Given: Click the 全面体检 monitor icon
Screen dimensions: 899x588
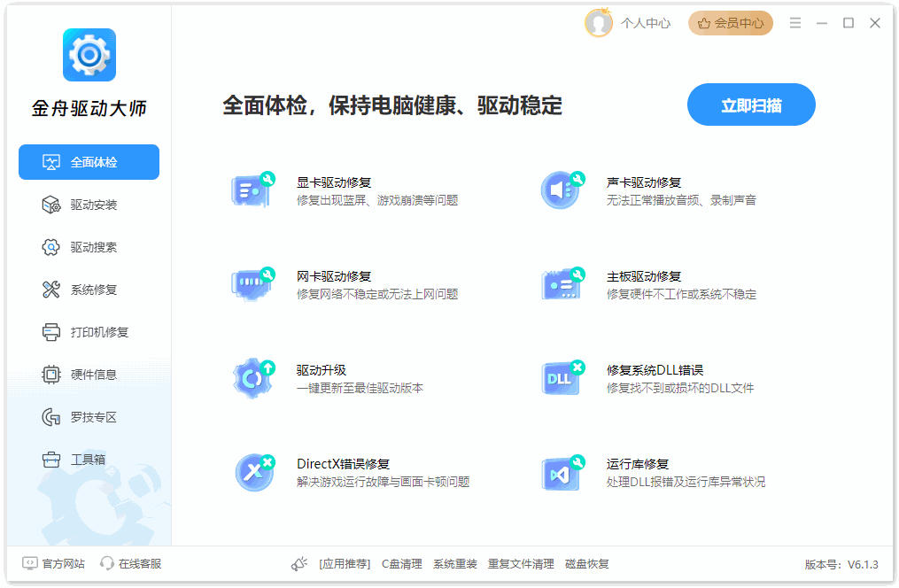Looking at the screenshot, I should point(51,162).
